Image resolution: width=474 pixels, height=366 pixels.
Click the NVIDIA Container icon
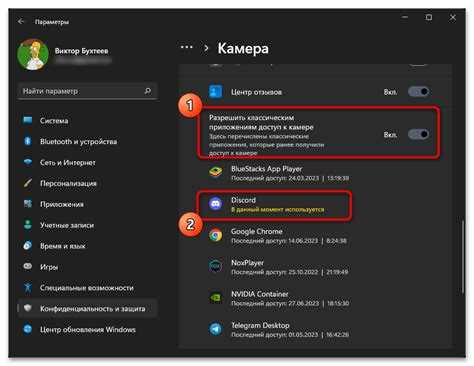pyautogui.click(x=216, y=297)
